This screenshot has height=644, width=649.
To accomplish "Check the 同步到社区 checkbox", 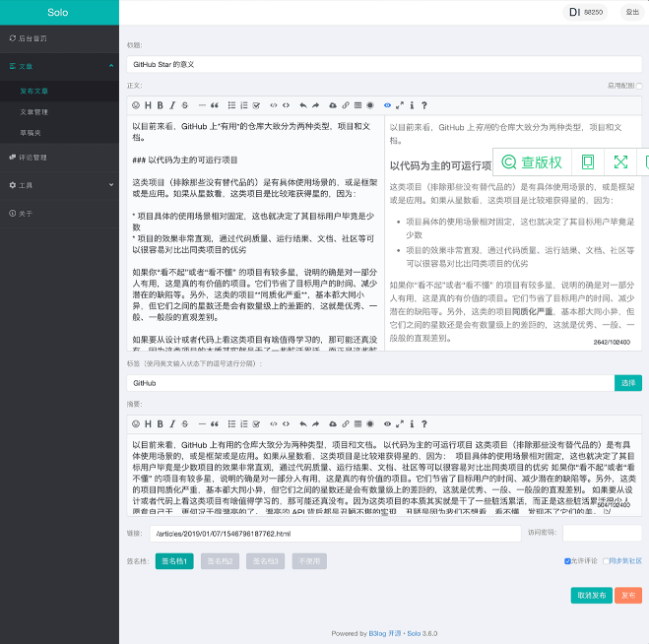I will (606, 561).
